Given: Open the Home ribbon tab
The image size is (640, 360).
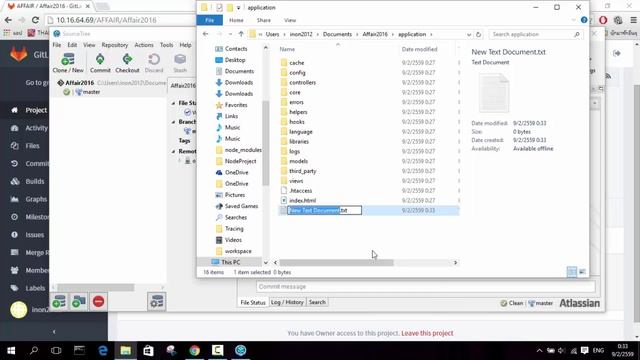Looking at the screenshot, I should [236, 20].
